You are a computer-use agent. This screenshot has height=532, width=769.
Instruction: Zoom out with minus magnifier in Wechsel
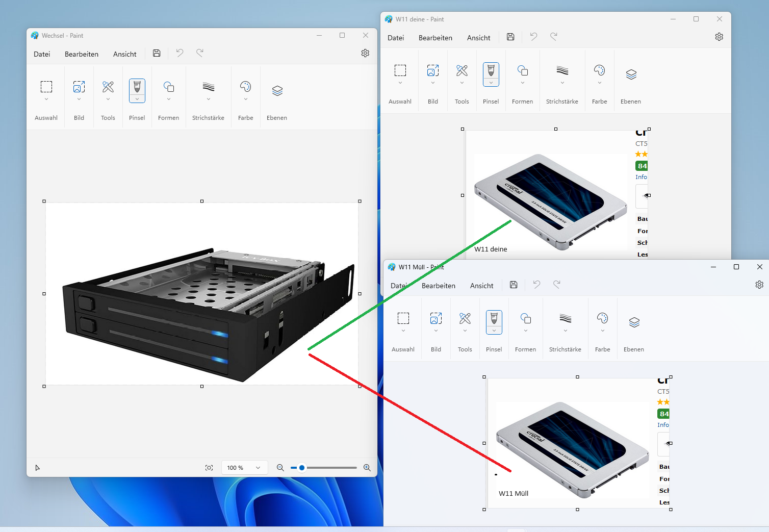[280, 468]
